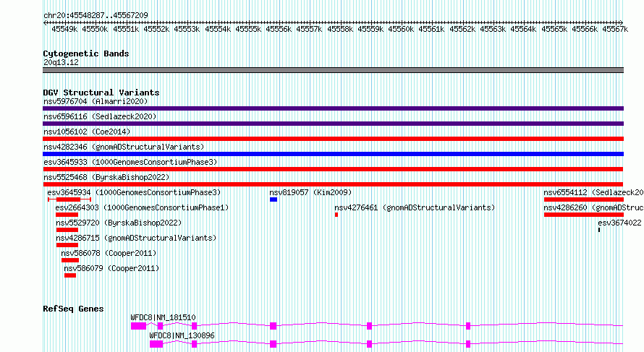Click the 45563k ruler tick label
Screen dimensions: 644x352
(493, 29)
